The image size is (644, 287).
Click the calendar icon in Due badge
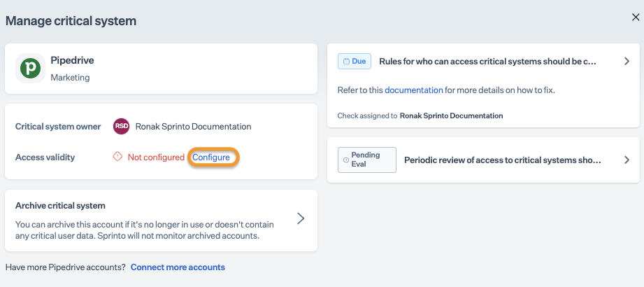(x=346, y=62)
